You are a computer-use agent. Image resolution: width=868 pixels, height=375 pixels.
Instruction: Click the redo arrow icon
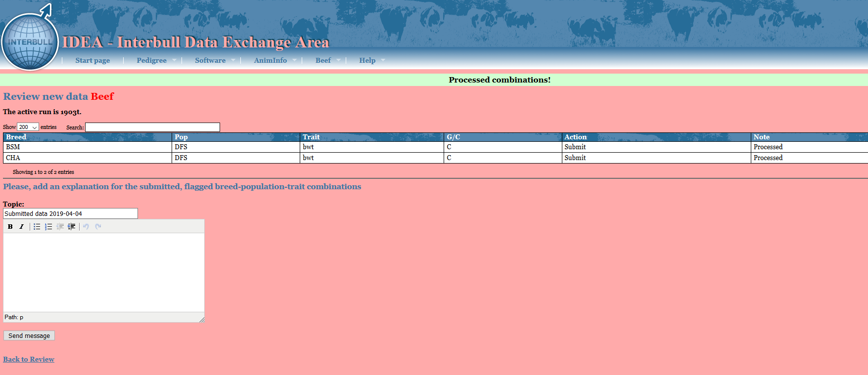[98, 227]
